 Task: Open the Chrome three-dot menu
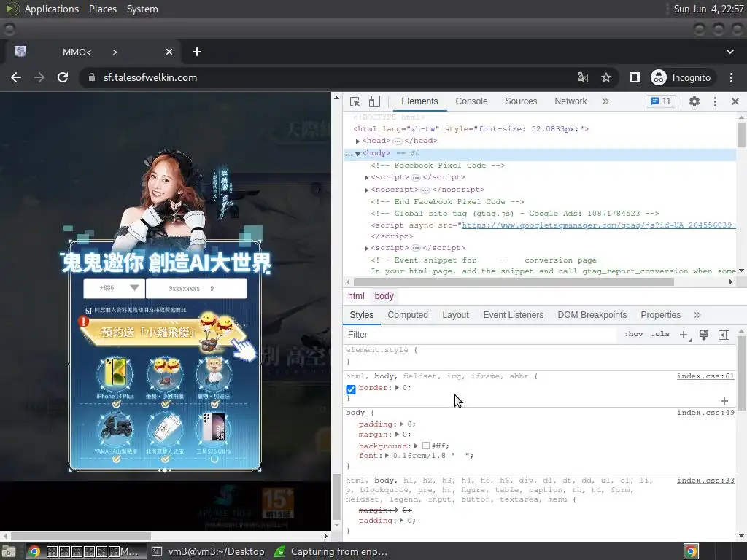click(x=731, y=77)
